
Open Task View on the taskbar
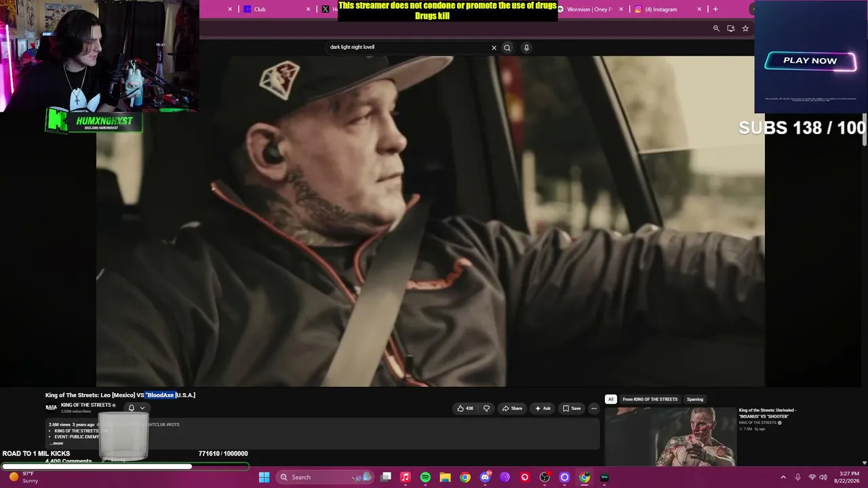(386, 477)
